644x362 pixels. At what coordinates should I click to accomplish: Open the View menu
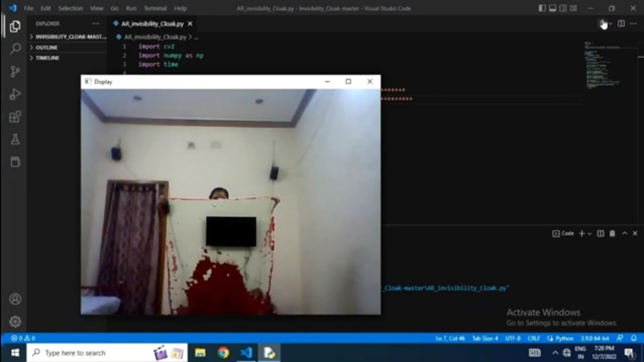[x=97, y=9]
